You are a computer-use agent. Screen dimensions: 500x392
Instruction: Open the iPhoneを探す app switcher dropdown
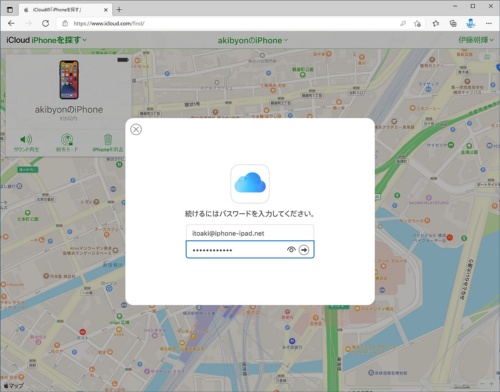click(x=59, y=40)
